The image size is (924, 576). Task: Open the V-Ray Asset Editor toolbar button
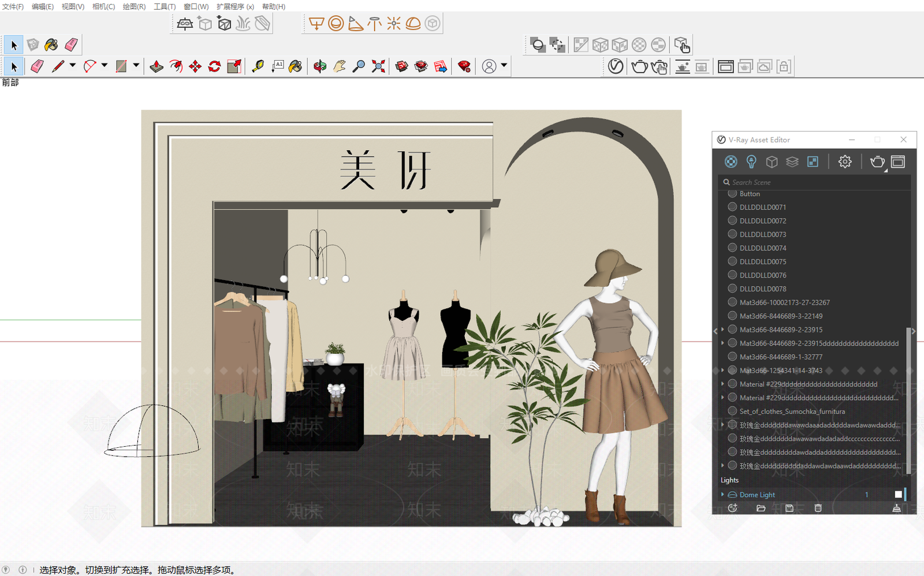click(x=616, y=66)
